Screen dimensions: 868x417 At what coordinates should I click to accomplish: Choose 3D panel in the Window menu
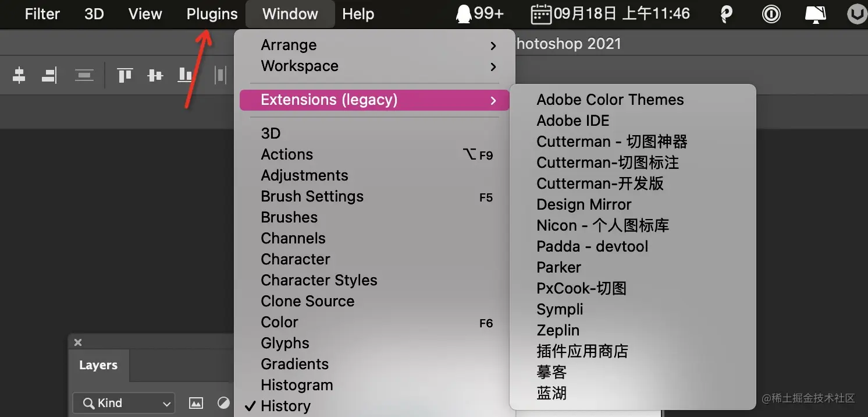[x=375, y=133]
